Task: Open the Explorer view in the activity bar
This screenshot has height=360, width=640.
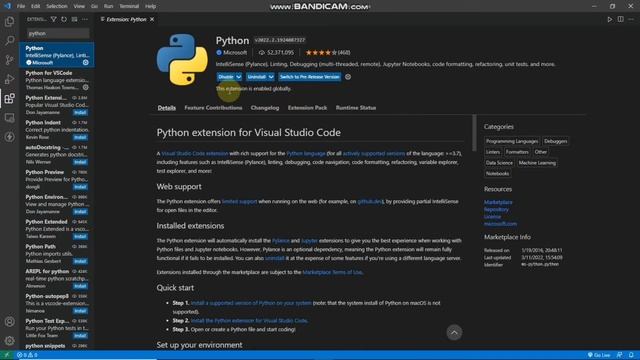Action: pos(9,21)
